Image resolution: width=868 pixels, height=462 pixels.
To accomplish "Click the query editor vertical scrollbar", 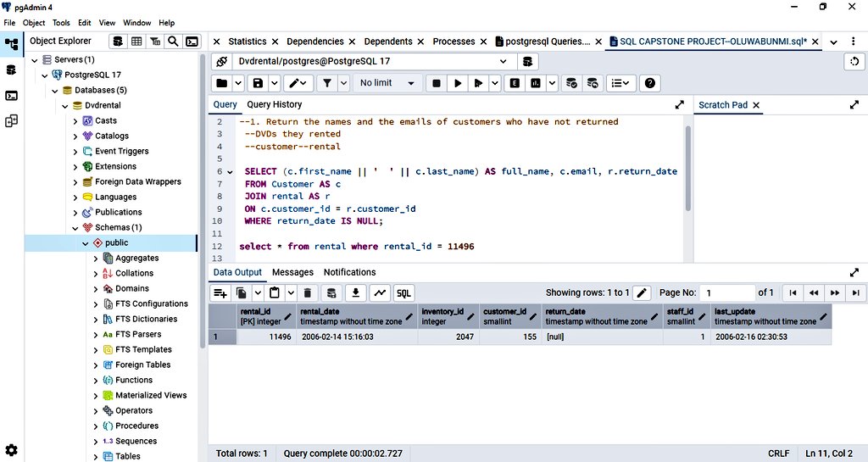I will click(687, 168).
